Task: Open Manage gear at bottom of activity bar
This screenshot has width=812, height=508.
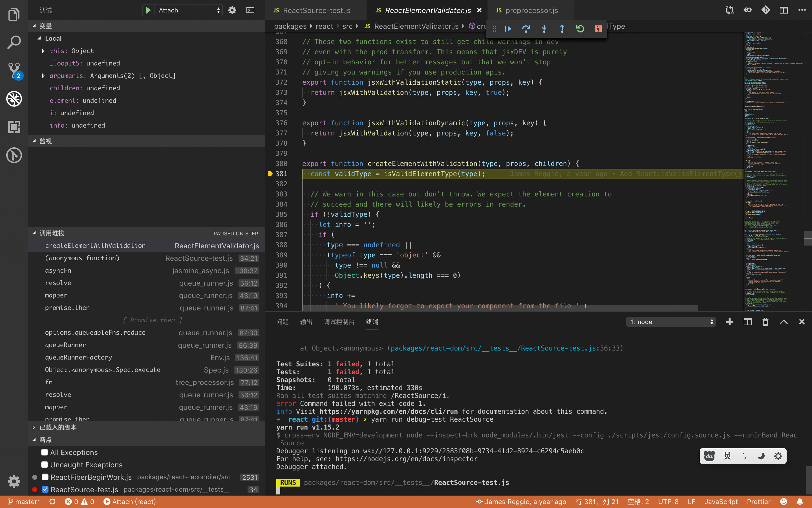Action: coord(14,481)
